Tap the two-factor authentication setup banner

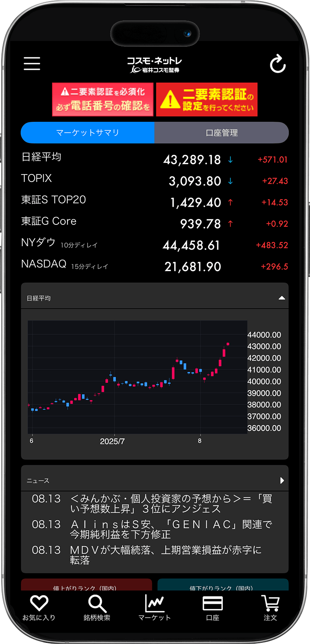[x=207, y=99]
